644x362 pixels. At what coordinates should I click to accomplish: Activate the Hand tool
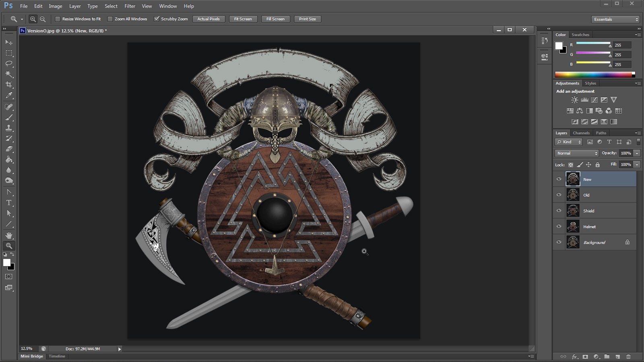pyautogui.click(x=9, y=235)
